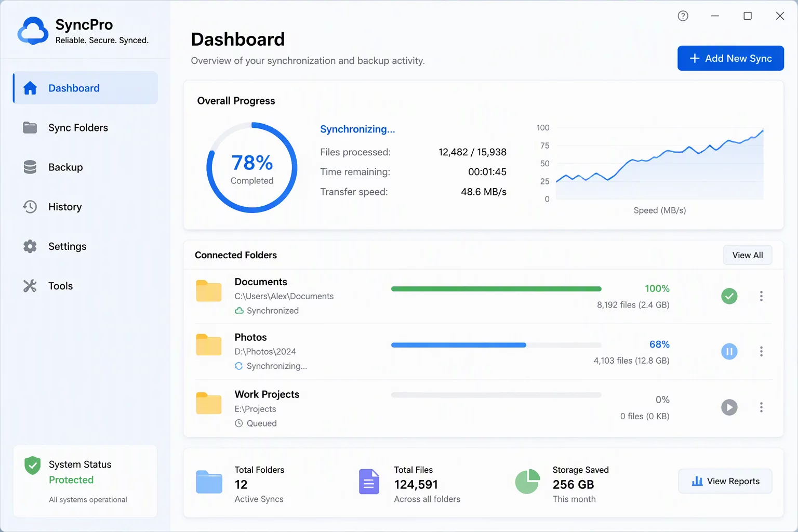Click the Total Files document icon
This screenshot has height=532, width=798.
click(369, 482)
